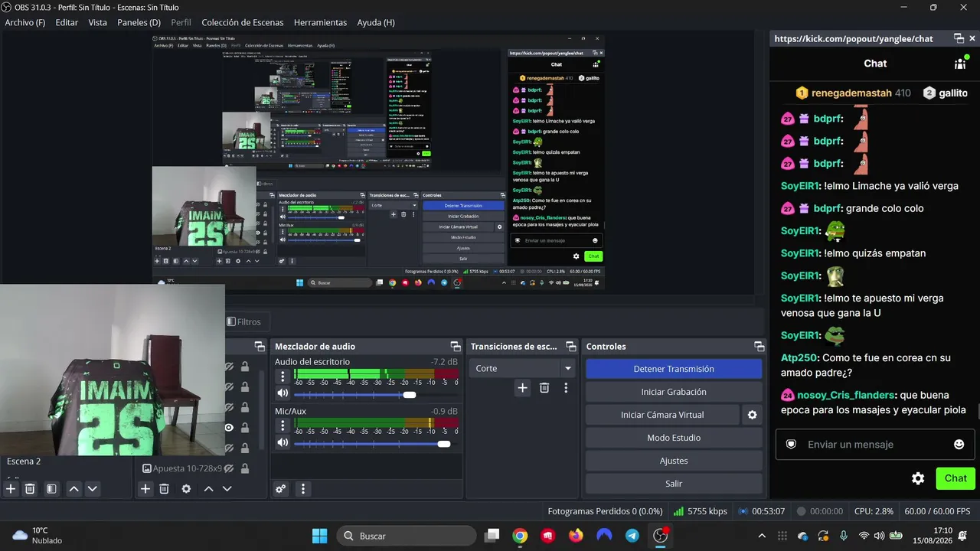Close the Kick chat dock panel
Image resolution: width=980 pixels, height=551 pixels.
(972, 38)
